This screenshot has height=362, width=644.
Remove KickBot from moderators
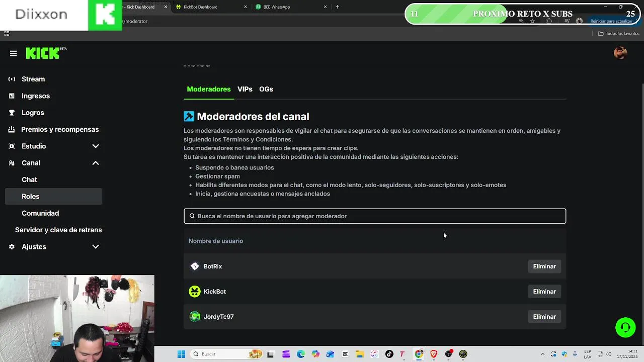click(544, 292)
